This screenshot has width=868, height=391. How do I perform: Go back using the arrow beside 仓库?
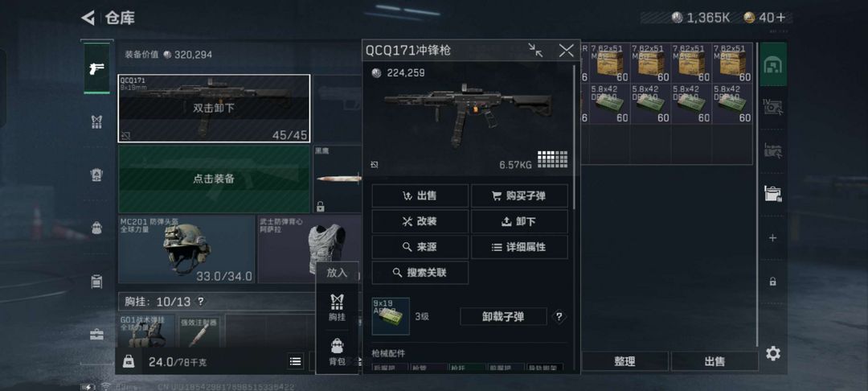[x=88, y=18]
